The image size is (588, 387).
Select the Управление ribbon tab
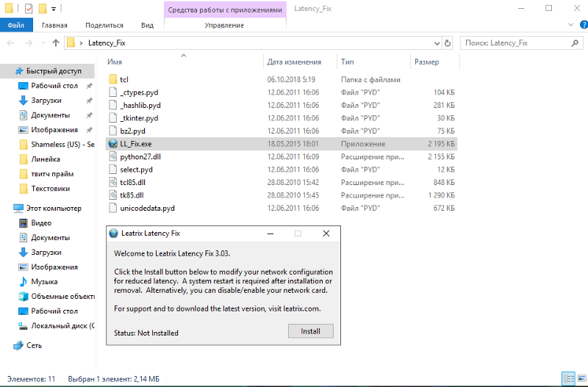[x=224, y=25]
